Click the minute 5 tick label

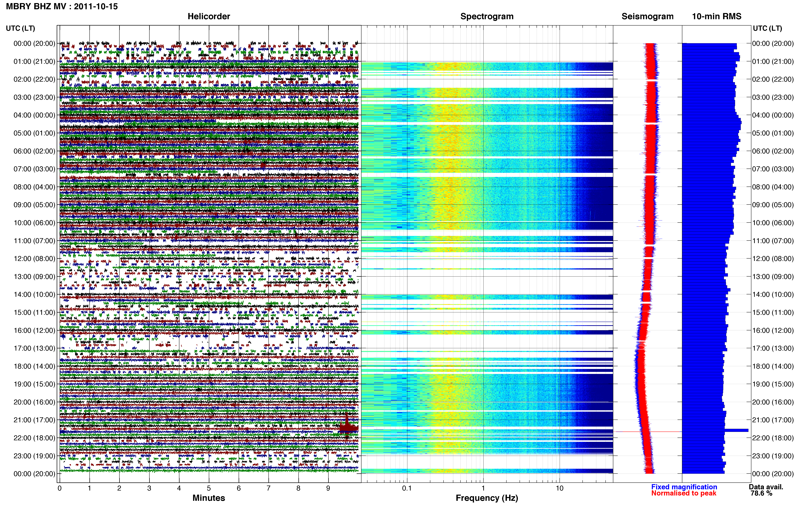(209, 488)
